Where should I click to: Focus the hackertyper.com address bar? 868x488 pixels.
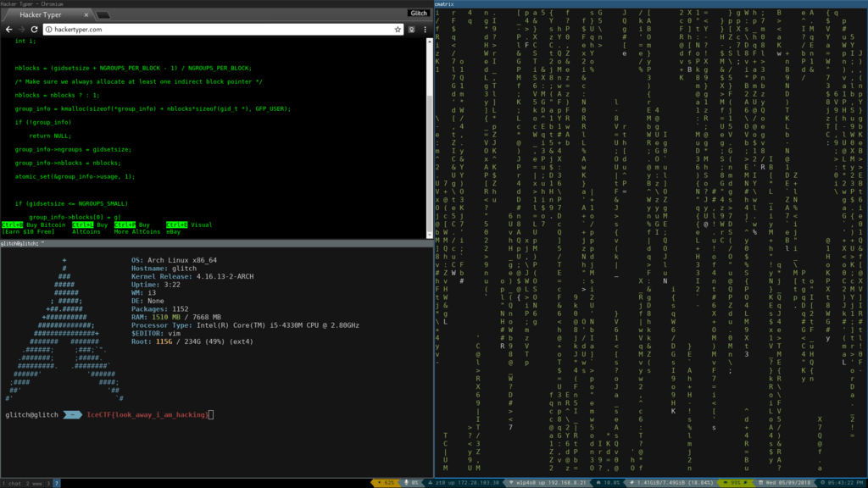coord(223,30)
